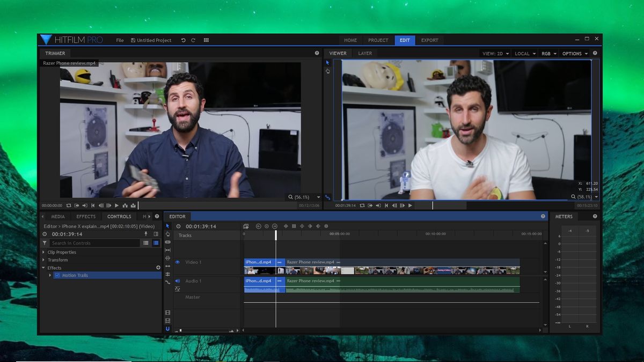Select the arrow selection tool in the editor toolbar
Image resolution: width=644 pixels, height=362 pixels.
(167, 227)
